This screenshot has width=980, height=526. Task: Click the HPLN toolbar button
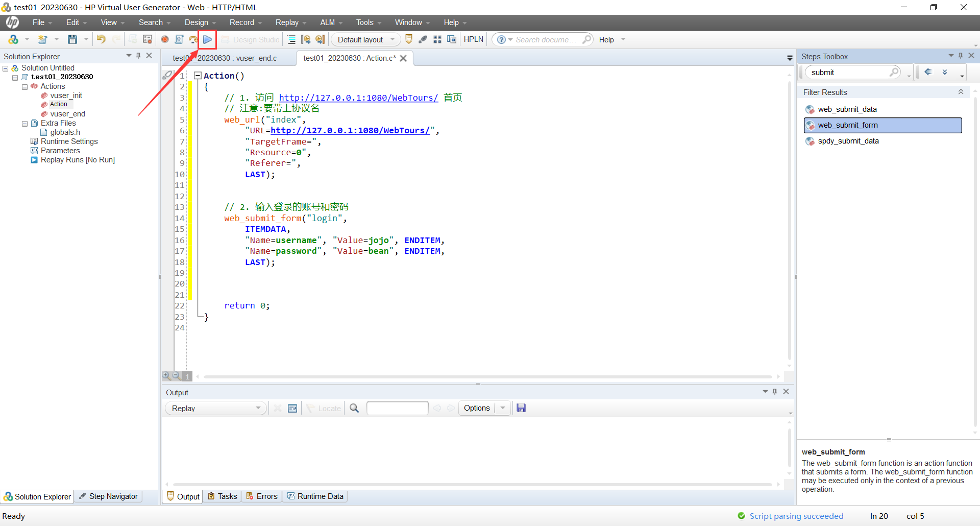(x=474, y=39)
